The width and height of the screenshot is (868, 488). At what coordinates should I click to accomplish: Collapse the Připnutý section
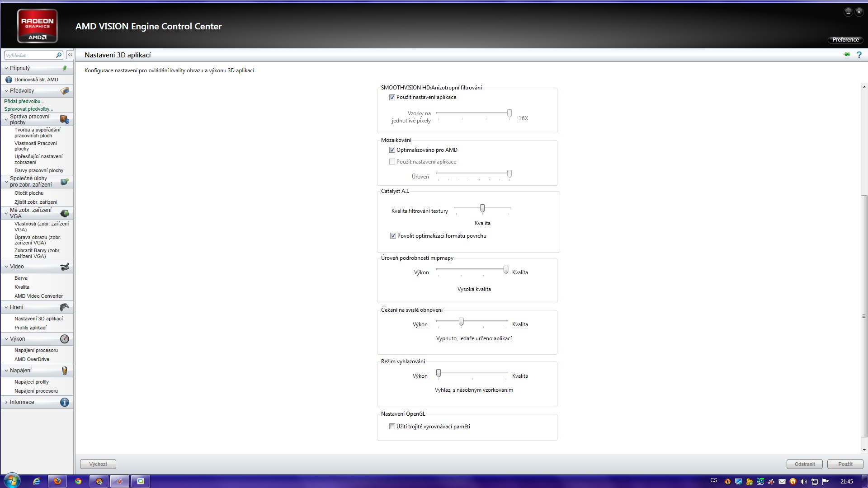[x=6, y=68]
